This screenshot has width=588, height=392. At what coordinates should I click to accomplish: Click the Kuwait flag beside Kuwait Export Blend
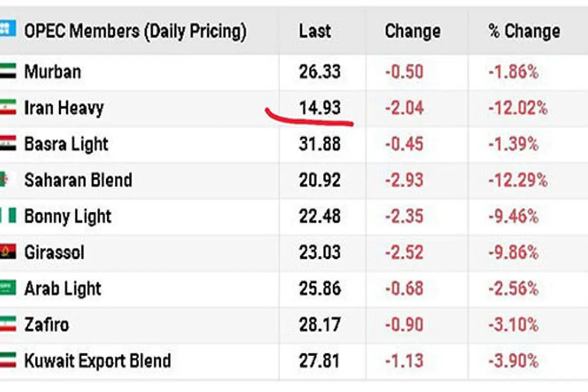pyautogui.click(x=8, y=361)
